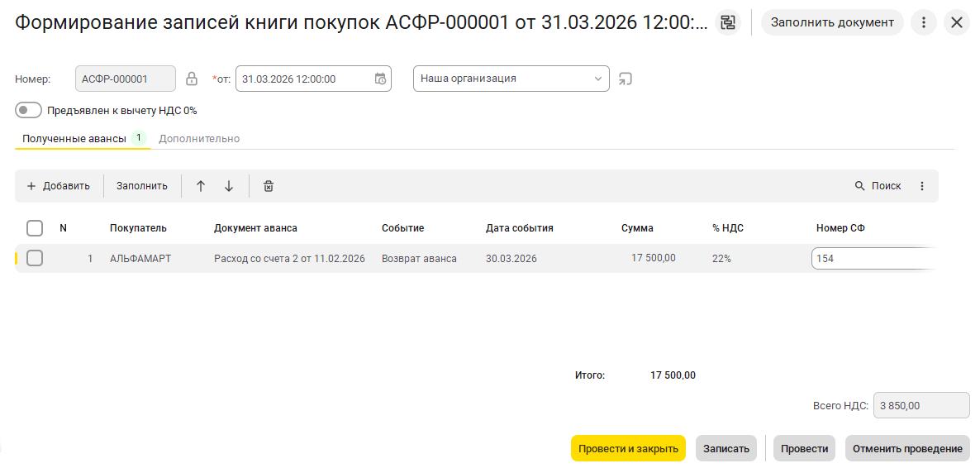Move row down with the down arrow
Screen dimensions: 980x468
pyautogui.click(x=229, y=186)
